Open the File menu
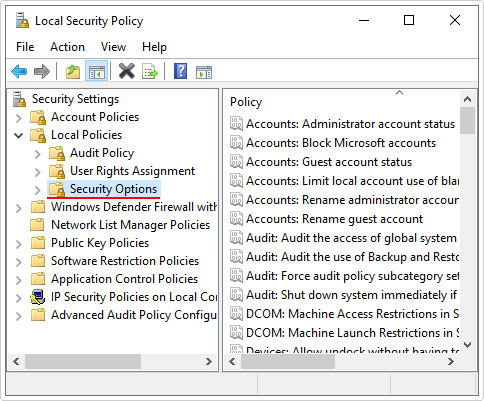Screen dimensions: 484x401 pos(25,47)
